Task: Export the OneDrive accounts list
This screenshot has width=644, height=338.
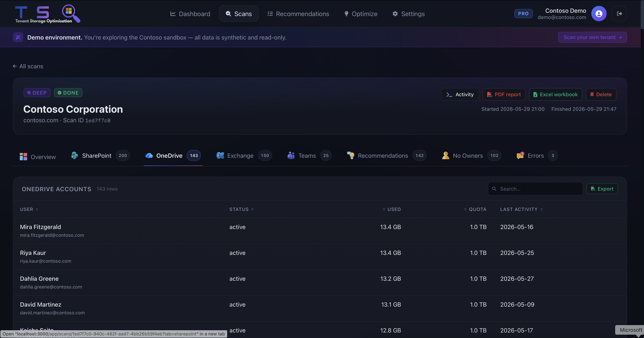Action: click(602, 189)
